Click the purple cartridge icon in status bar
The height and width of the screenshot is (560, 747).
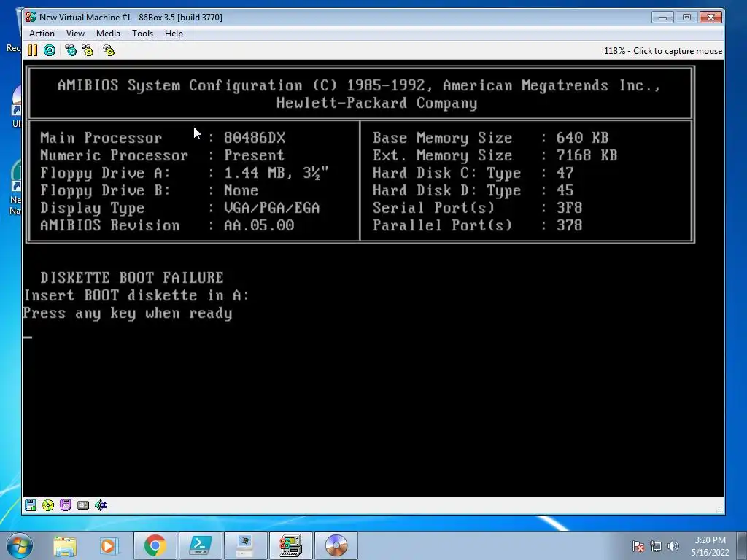tap(66, 505)
